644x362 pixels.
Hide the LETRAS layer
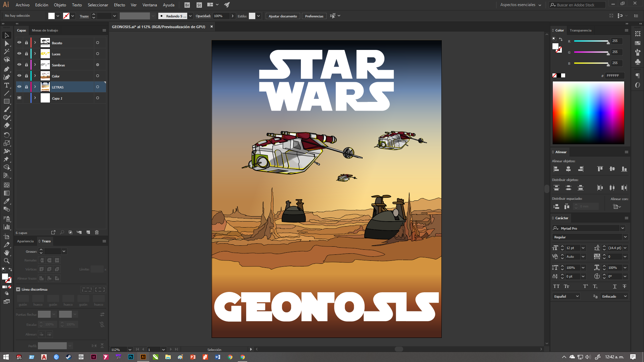19,87
